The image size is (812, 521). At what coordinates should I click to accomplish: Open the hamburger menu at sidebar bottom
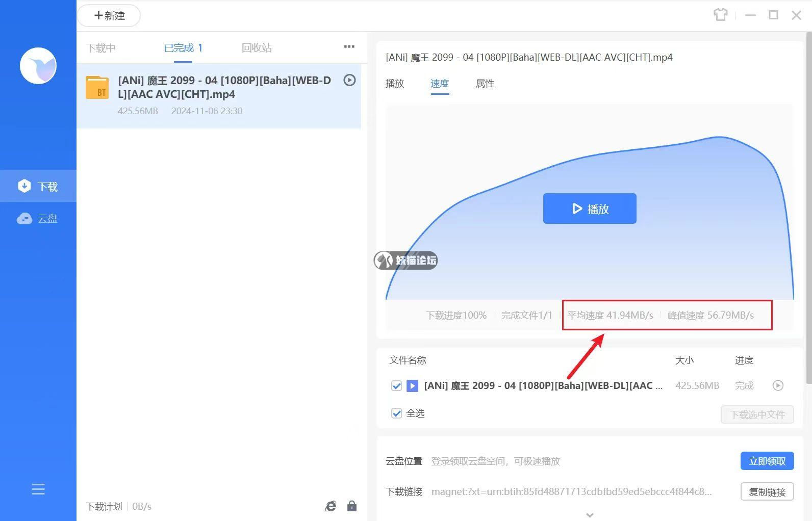38,489
